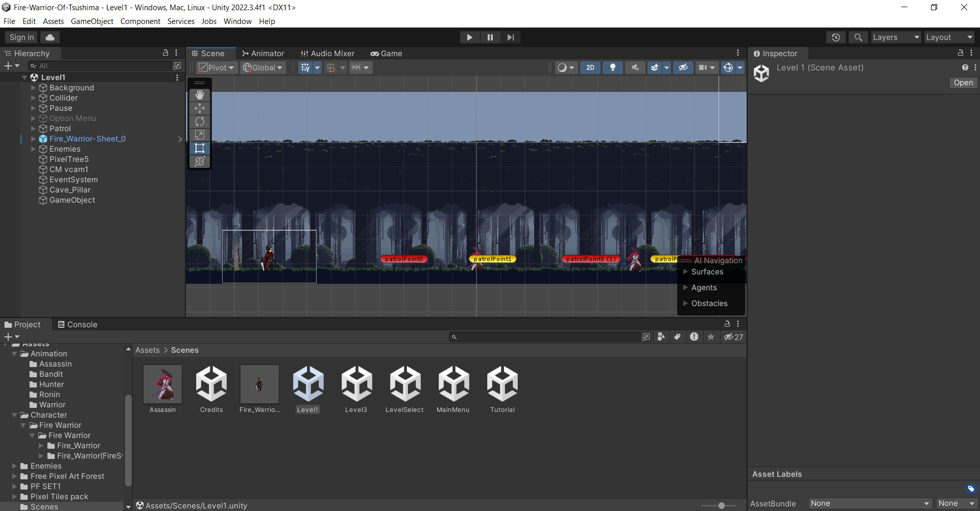Open the Undo History icon in top toolbar
Image resolution: width=980 pixels, height=511 pixels.
pyautogui.click(x=836, y=37)
